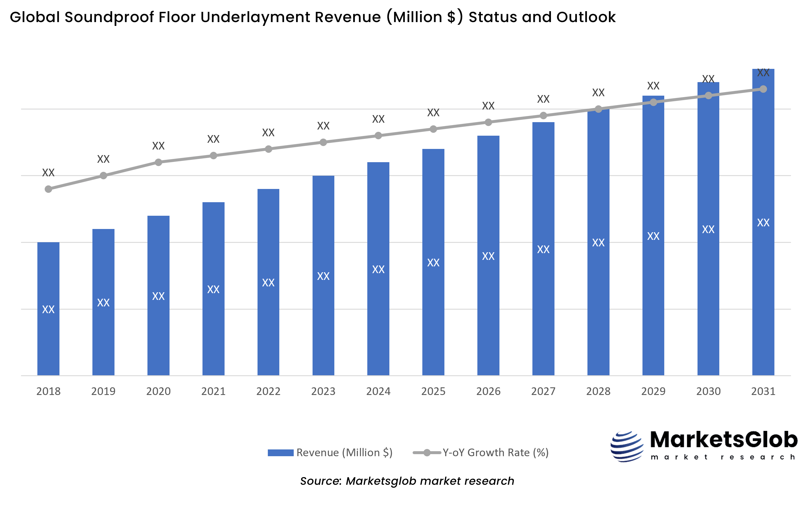This screenshot has width=812, height=508.
Task: Click the XX label above the 2024 line marker
Action: 378,119
